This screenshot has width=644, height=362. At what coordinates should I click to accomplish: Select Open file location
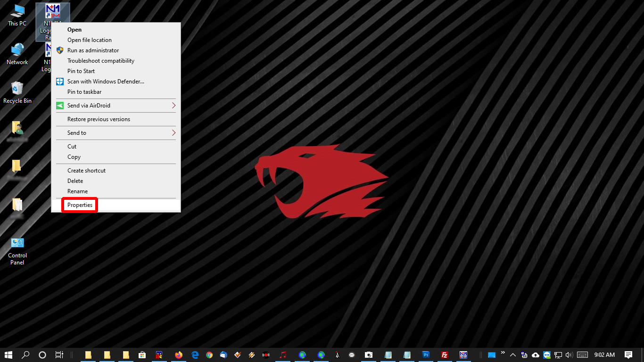[x=116, y=40]
